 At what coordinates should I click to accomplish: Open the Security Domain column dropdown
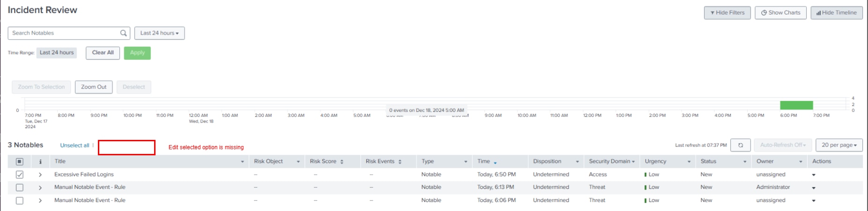pyautogui.click(x=633, y=161)
